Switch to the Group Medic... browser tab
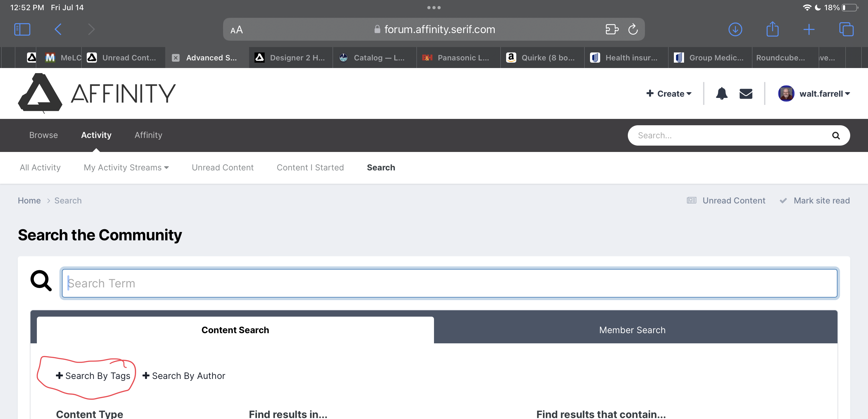The height and width of the screenshot is (419, 868). [710, 58]
